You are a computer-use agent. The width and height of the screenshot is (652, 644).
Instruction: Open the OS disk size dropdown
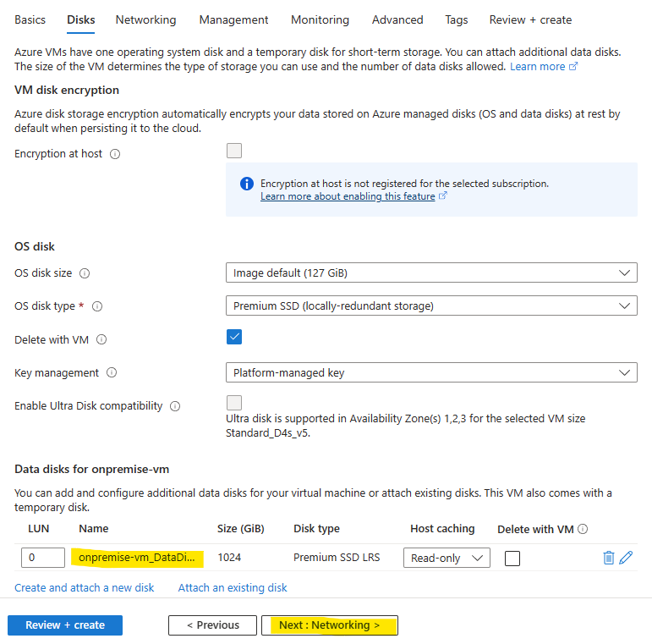tap(431, 272)
